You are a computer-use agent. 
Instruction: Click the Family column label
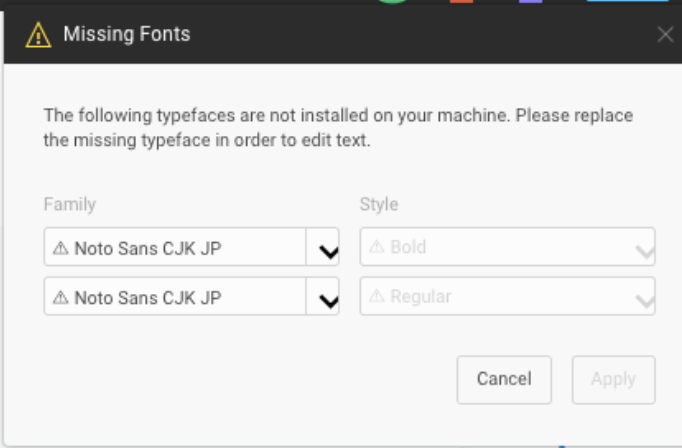pos(69,204)
